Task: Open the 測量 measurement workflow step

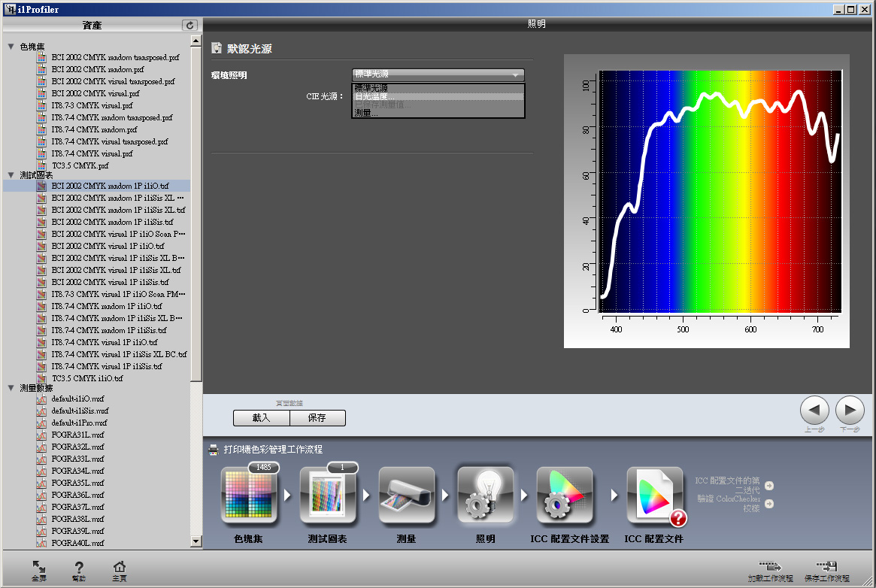Action: pyautogui.click(x=407, y=495)
